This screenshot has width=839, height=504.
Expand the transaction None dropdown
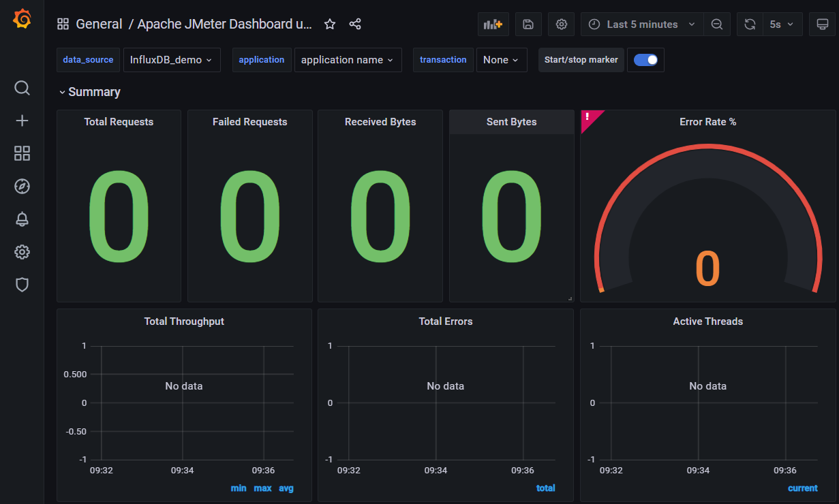(501, 60)
